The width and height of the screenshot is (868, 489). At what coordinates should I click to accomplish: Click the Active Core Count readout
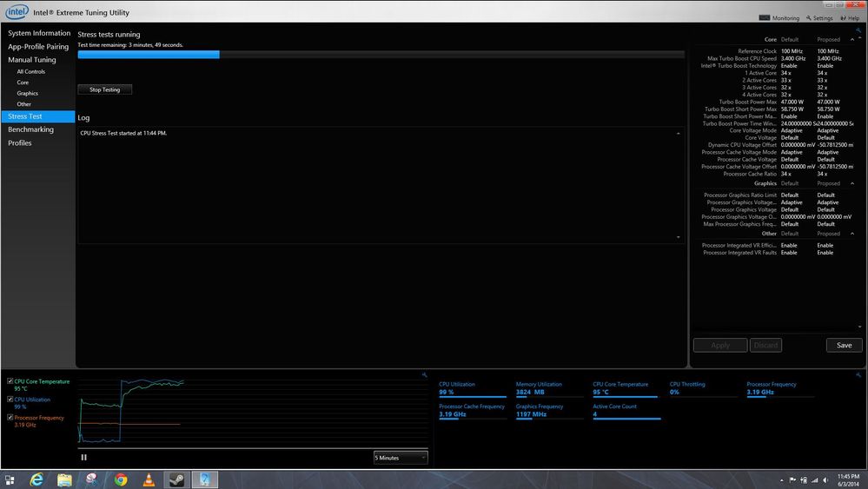point(626,411)
